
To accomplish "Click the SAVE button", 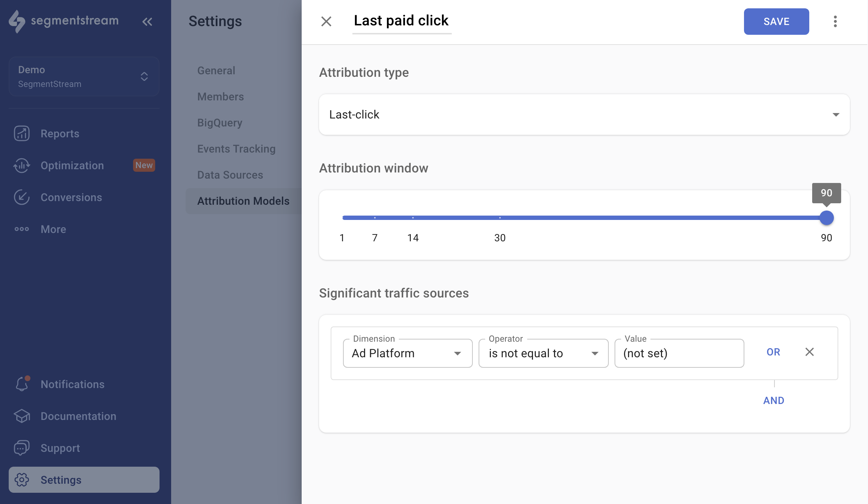I will [776, 21].
